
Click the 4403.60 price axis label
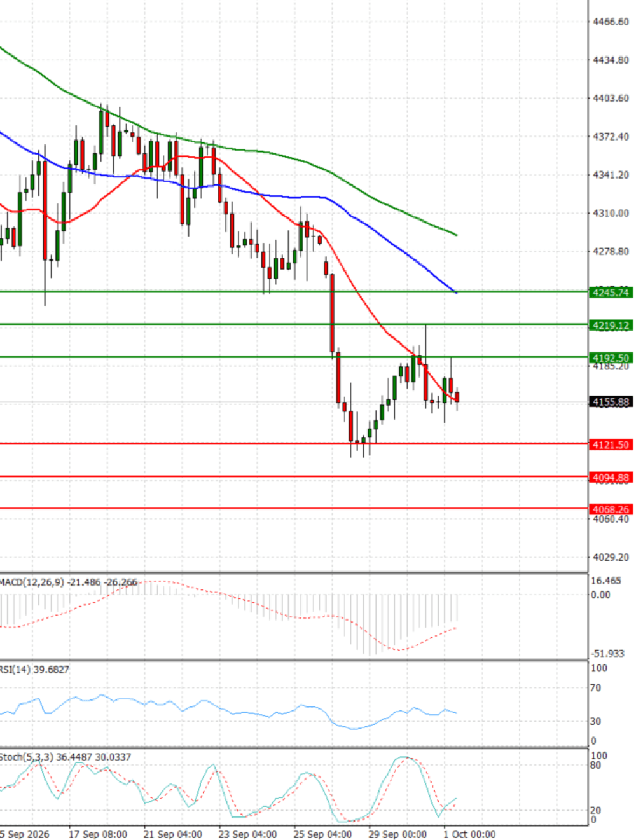pyautogui.click(x=611, y=98)
